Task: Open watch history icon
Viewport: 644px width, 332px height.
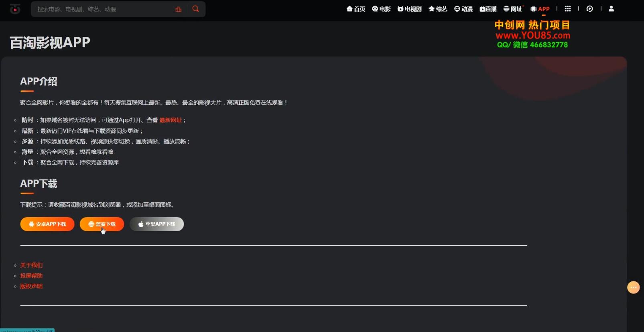Action: click(589, 9)
